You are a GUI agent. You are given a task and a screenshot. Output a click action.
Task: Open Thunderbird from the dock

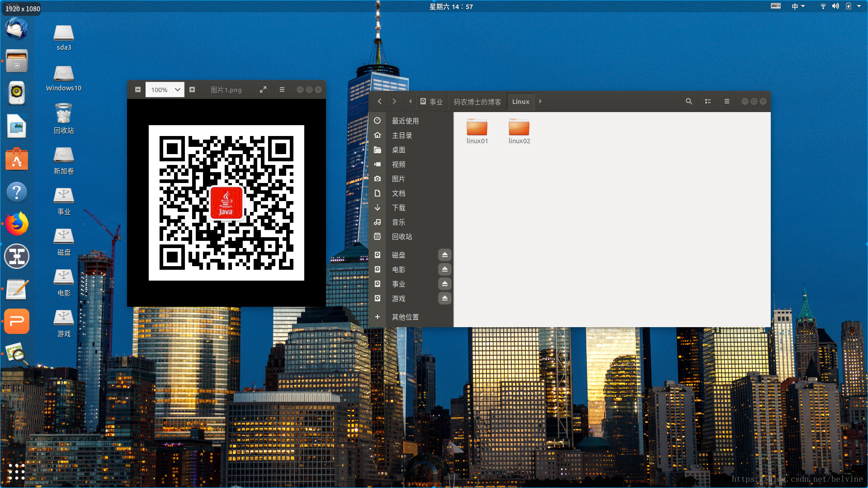(x=17, y=29)
